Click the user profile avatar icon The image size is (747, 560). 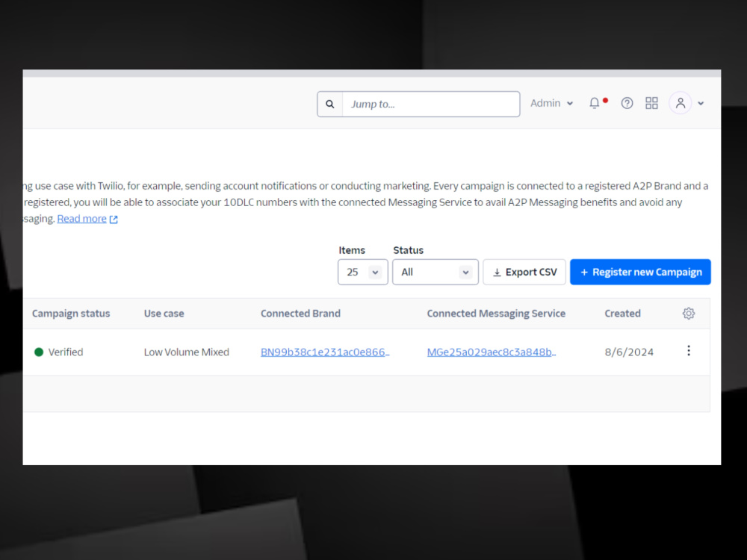(x=681, y=103)
